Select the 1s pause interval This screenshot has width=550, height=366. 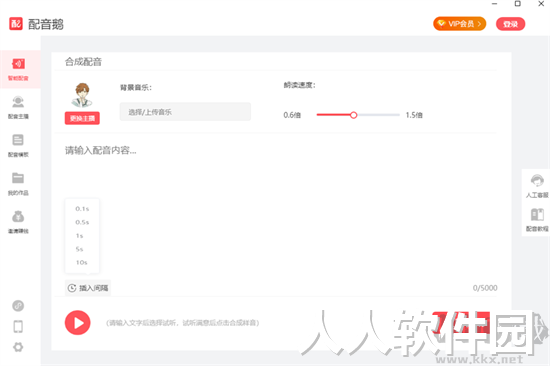point(80,235)
